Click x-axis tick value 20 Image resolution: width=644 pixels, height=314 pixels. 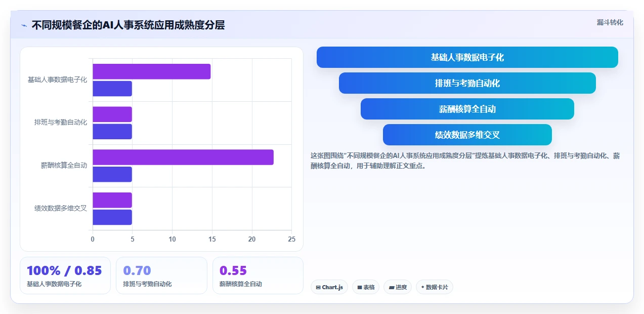[251, 239]
